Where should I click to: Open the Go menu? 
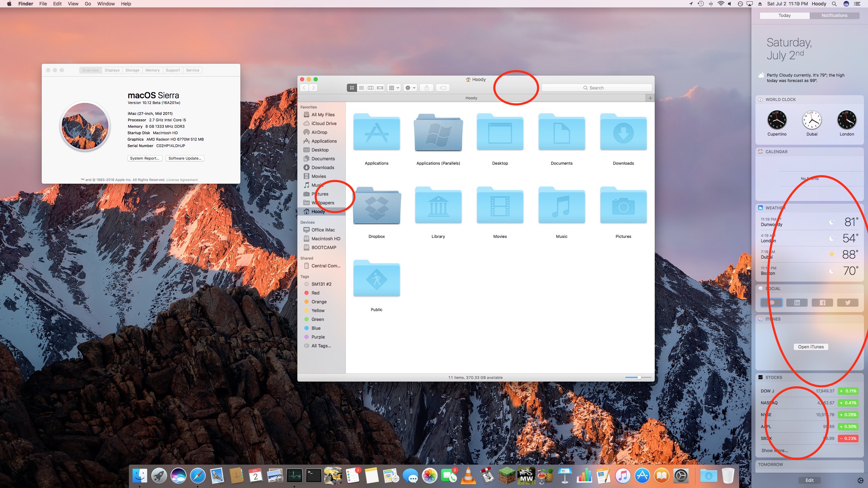click(x=88, y=4)
